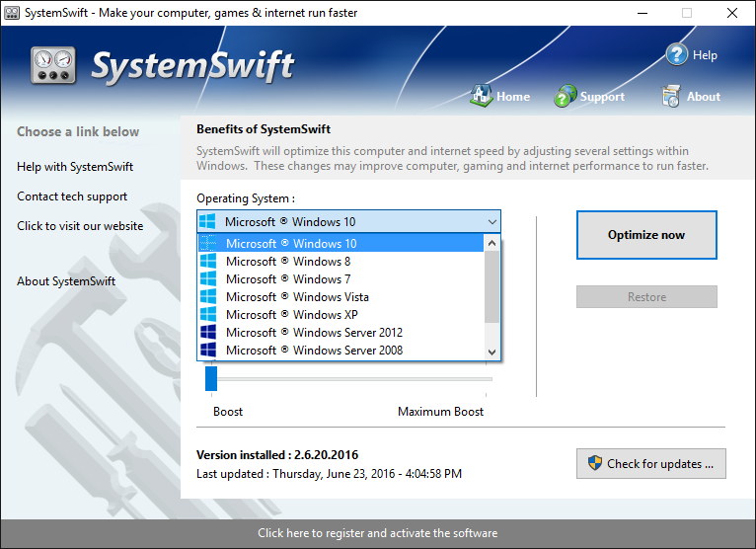Click the dropdown list scrollbar thumb
The image size is (756, 549).
(491, 286)
